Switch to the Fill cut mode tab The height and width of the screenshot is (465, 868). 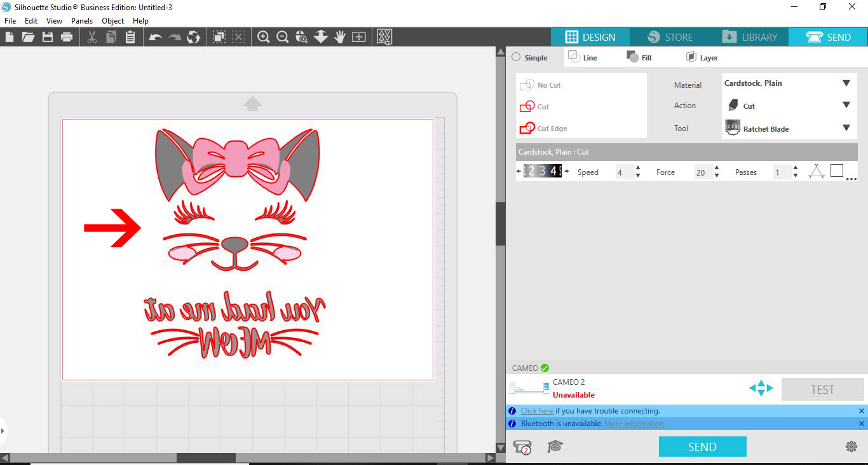[x=639, y=57]
